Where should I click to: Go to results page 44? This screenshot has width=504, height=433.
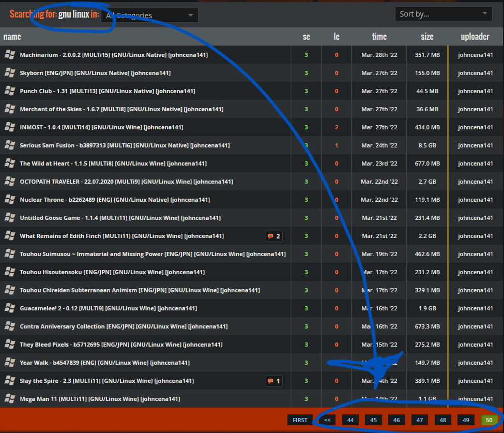[x=350, y=420]
